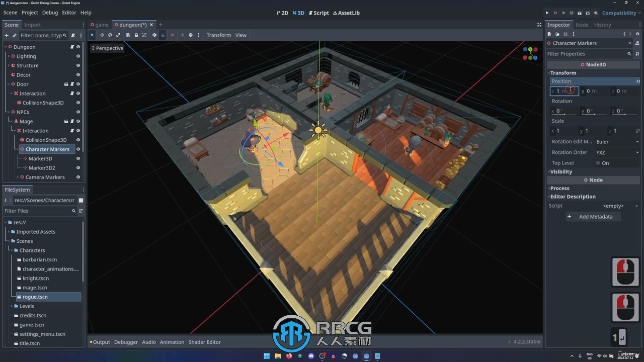Open Movie Maker mode icon
644x362 pixels.
point(596,13)
